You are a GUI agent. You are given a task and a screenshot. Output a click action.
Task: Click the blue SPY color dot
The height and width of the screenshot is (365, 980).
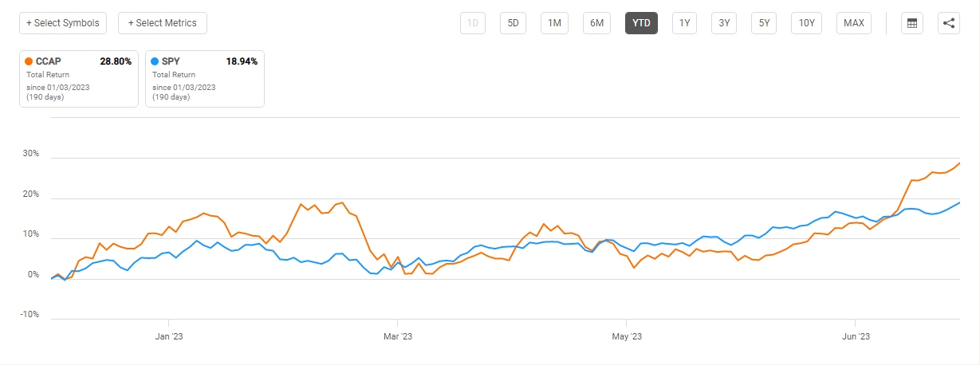point(155,61)
